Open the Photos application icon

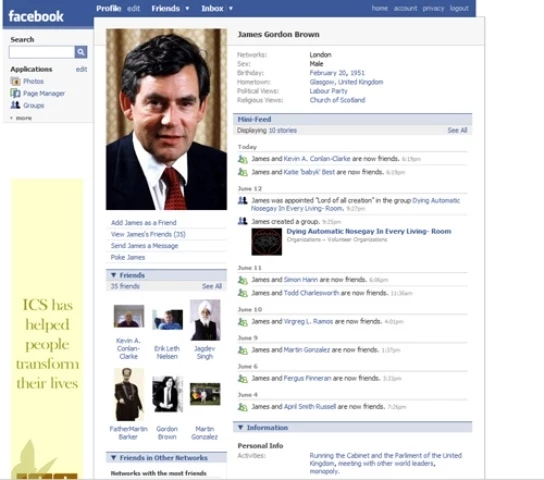click(x=15, y=82)
